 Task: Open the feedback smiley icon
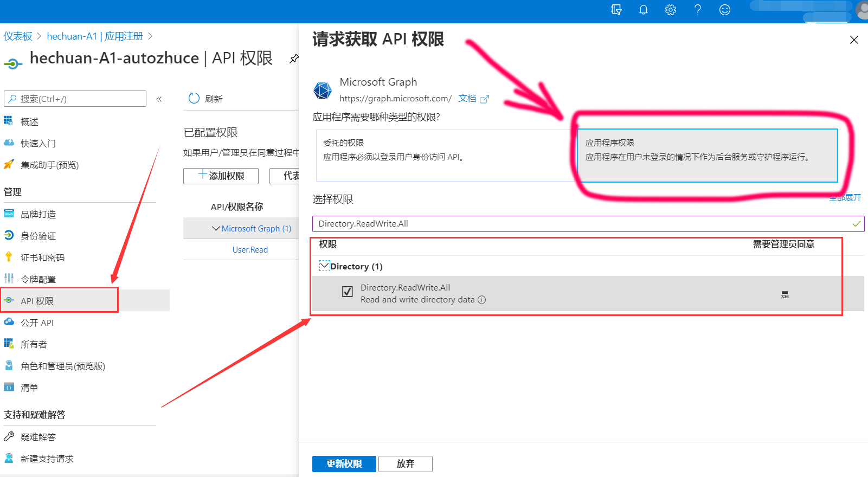(725, 10)
